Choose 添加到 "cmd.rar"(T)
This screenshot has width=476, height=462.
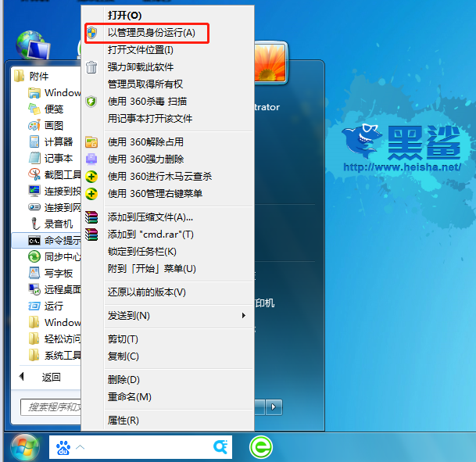(167, 235)
